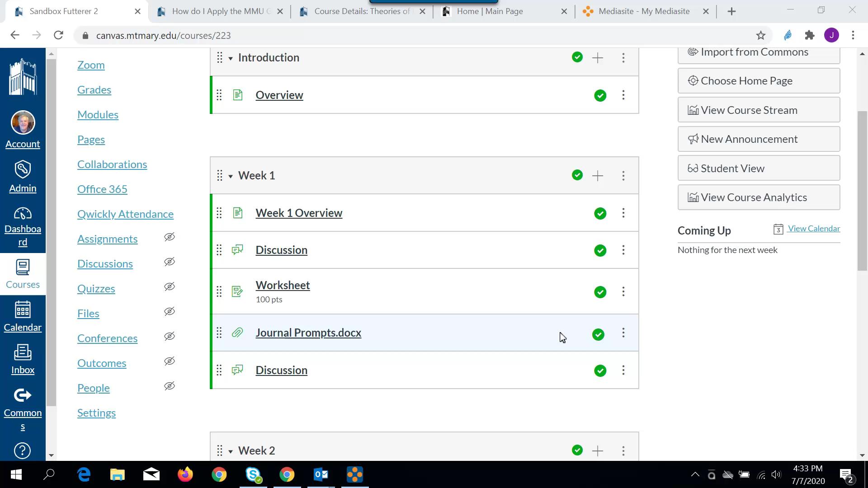This screenshot has height=488, width=868.
Task: Click the hidden-eye indicator next to Assignments
Action: (x=169, y=237)
